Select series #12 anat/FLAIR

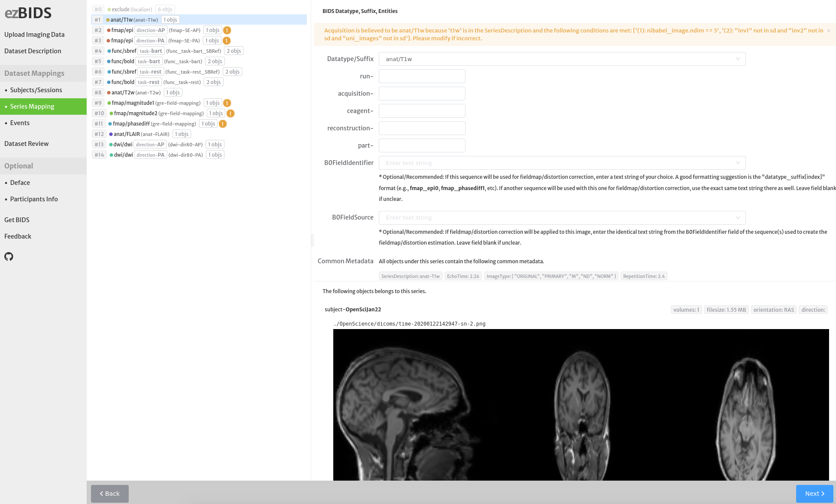tap(199, 134)
